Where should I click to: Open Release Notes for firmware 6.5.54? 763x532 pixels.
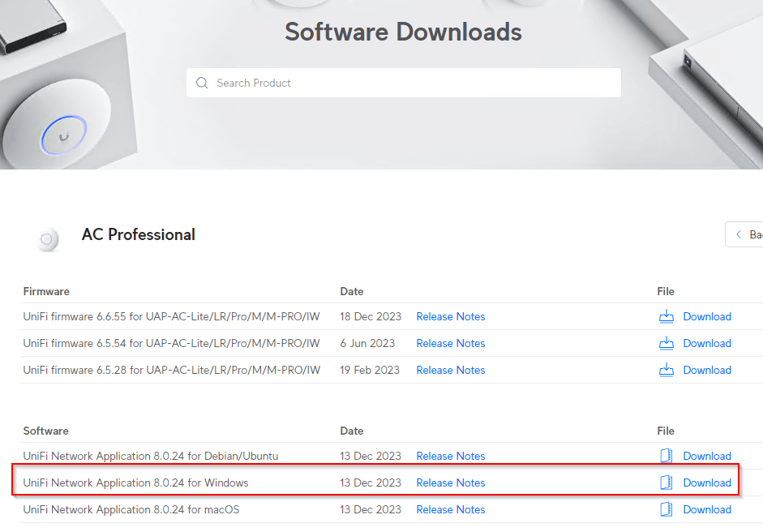click(x=450, y=343)
